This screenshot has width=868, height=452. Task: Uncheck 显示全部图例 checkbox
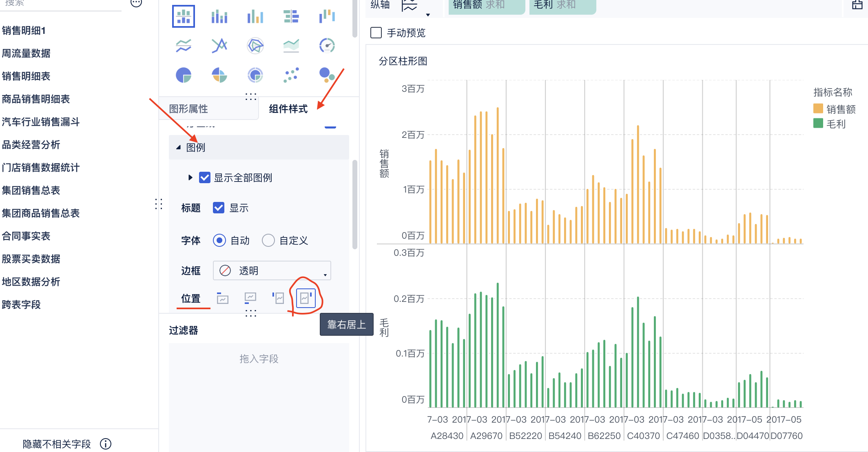(x=205, y=177)
